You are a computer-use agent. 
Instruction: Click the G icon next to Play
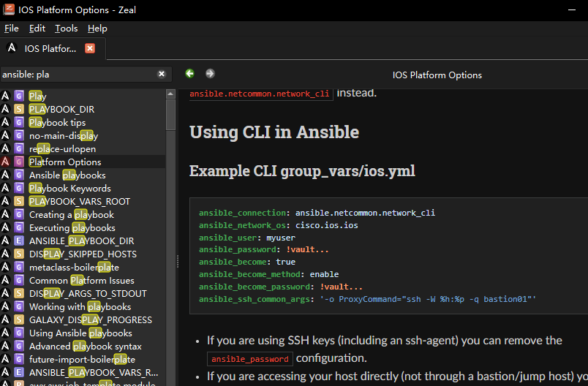click(x=19, y=96)
